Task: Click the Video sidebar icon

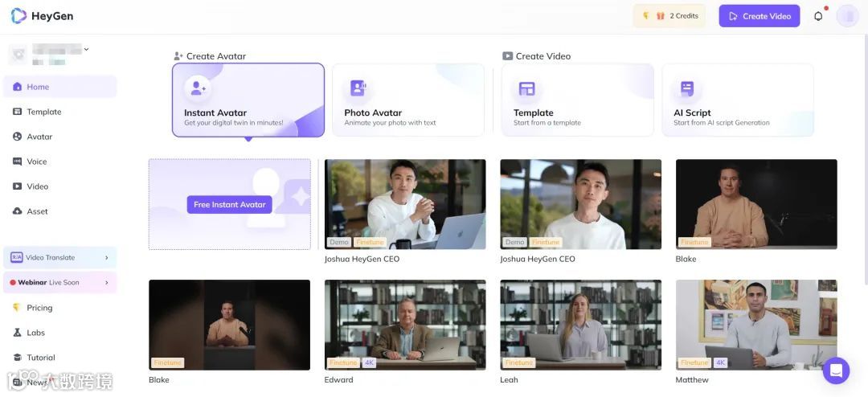Action: [x=17, y=186]
